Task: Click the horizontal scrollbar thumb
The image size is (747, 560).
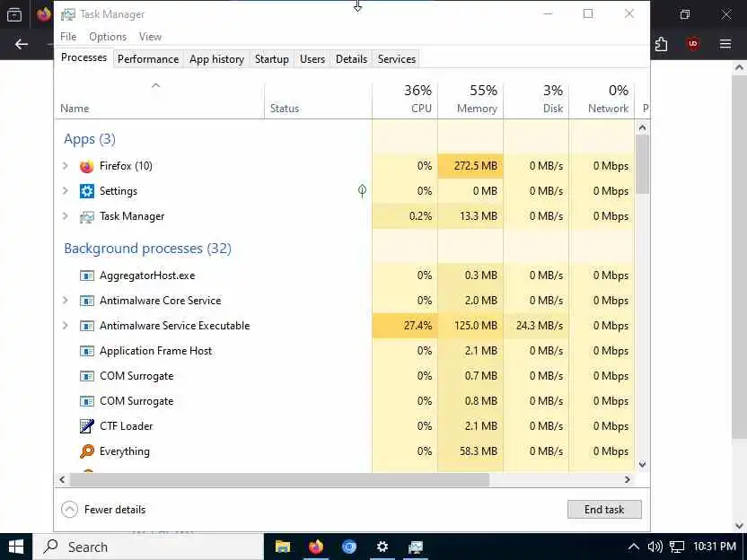Action: 279,479
